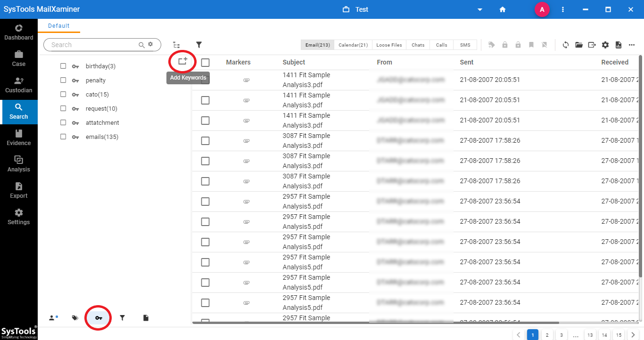The height and width of the screenshot is (340, 644).
Task: Click the more options ellipsis in the toolbar
Action: [x=632, y=45]
